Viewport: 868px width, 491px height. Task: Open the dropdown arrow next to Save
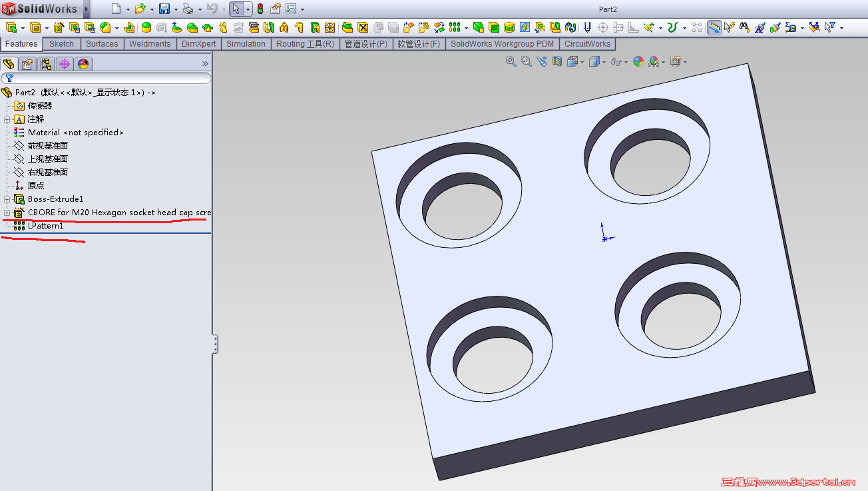pyautogui.click(x=176, y=9)
